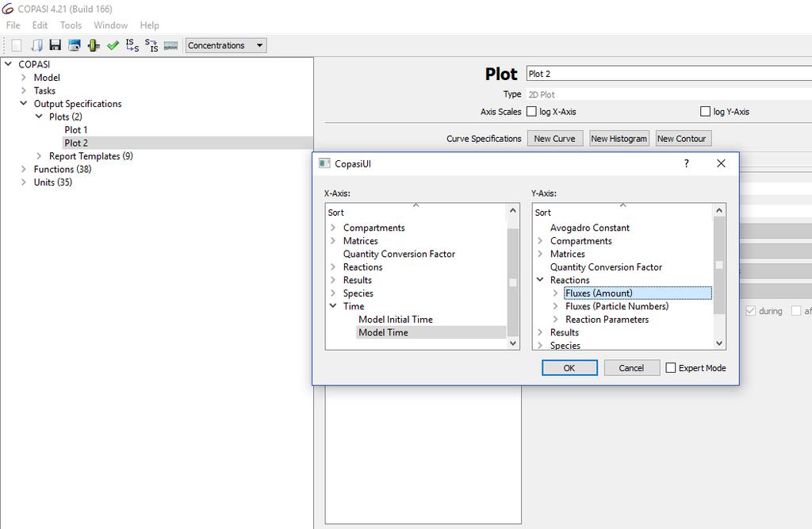
Task: Expand Species arrow in X-Axis list
Action: pyautogui.click(x=333, y=293)
